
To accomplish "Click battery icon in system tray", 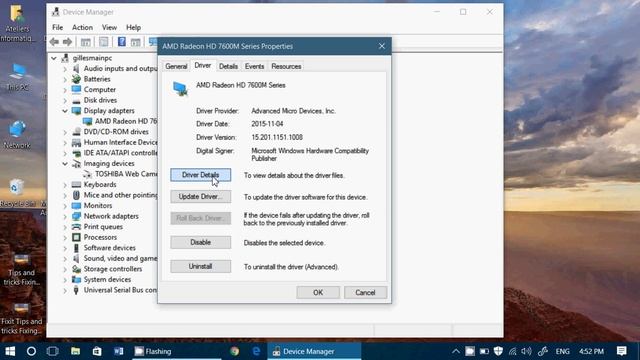I will click(x=484, y=351).
